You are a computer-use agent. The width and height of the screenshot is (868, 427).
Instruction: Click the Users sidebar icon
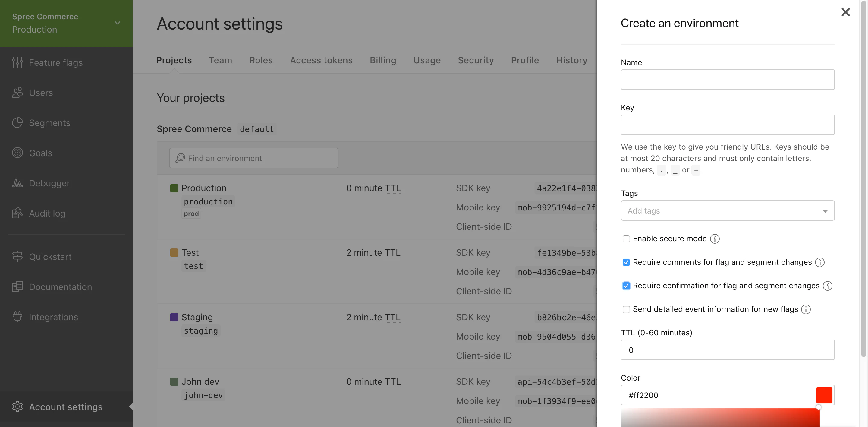point(17,92)
